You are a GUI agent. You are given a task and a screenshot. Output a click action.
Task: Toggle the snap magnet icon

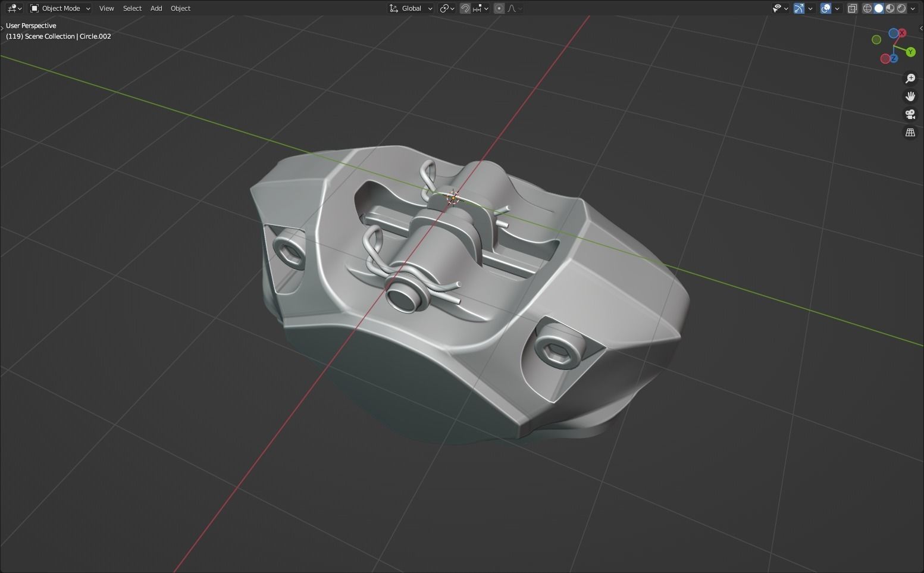click(x=465, y=8)
